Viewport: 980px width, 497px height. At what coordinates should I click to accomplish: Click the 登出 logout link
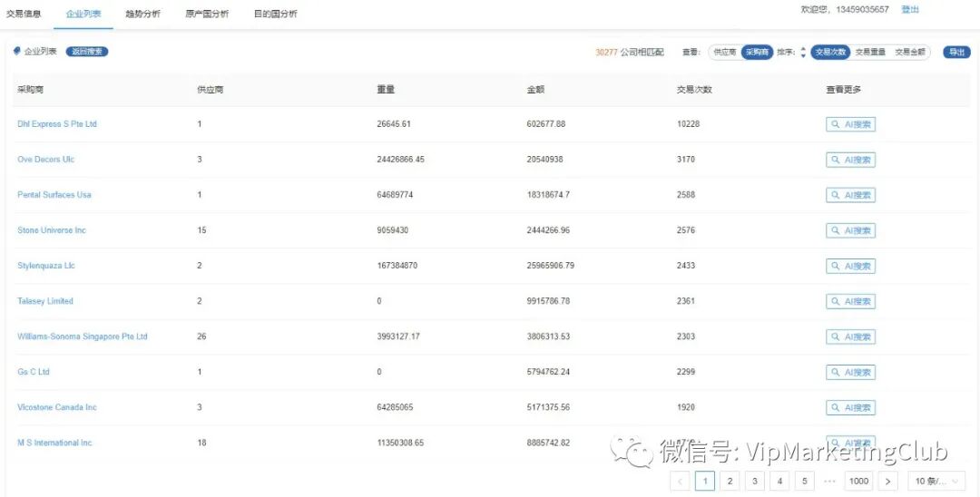(911, 10)
